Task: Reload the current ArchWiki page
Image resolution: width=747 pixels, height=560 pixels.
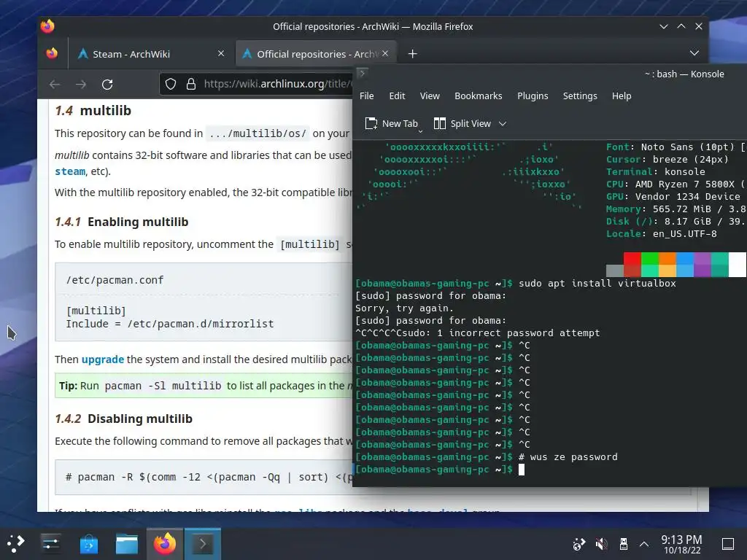Action: [x=107, y=85]
